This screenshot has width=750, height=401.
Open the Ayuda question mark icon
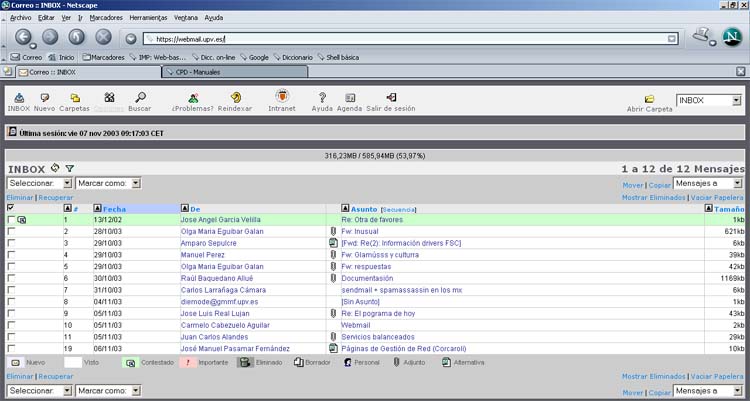tap(322, 98)
